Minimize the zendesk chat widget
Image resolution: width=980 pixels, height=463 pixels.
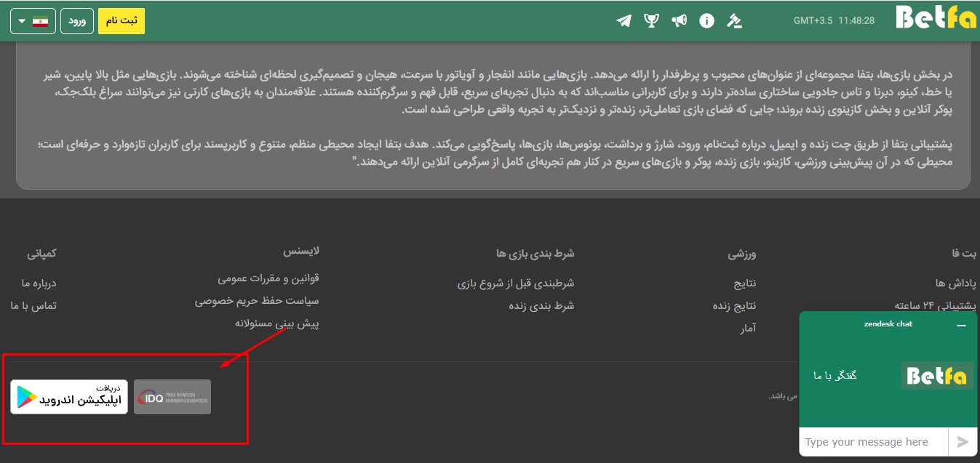[962, 326]
